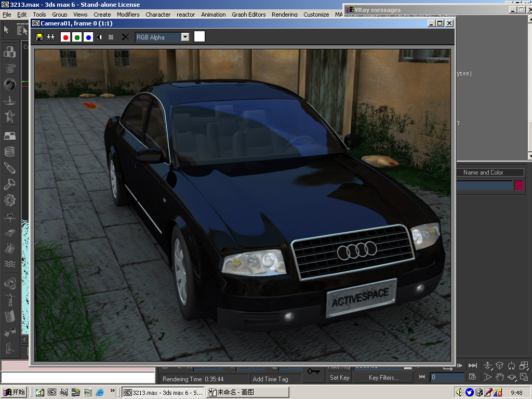Click the object color swatch beside name

tap(519, 185)
